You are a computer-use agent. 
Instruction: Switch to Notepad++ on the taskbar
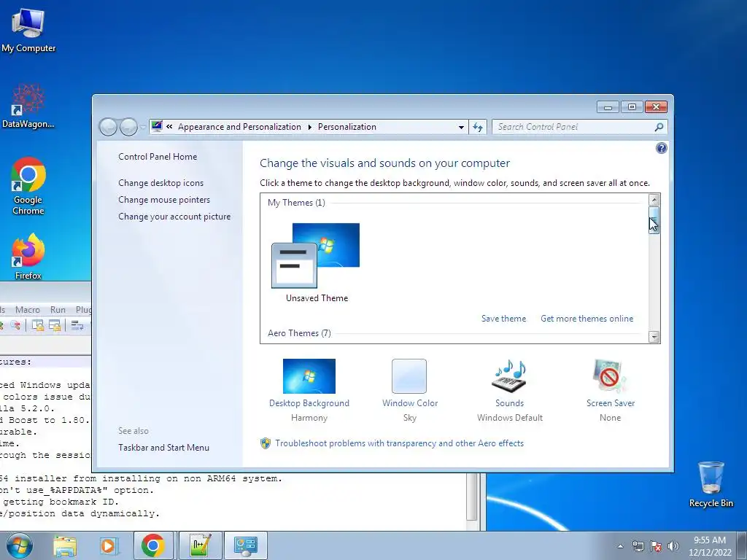pyautogui.click(x=200, y=545)
